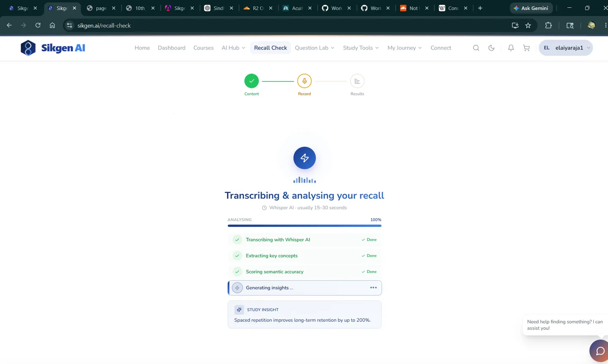The image size is (608, 364).
Task: Open the search magnifier icon in navbar
Action: (x=476, y=48)
